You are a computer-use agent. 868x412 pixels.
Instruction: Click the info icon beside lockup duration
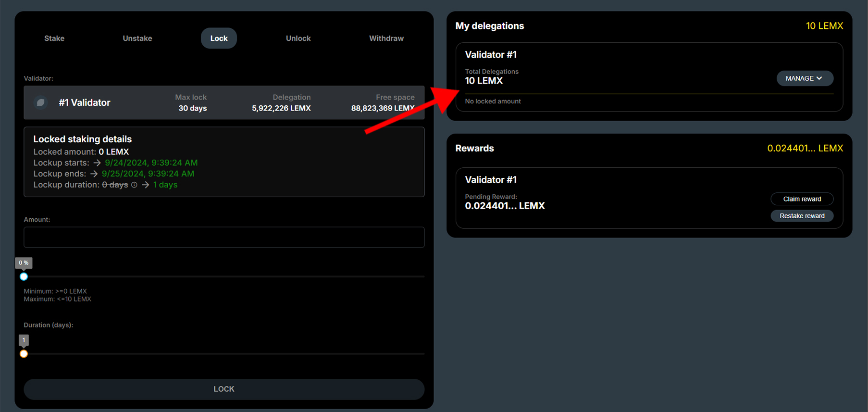(x=135, y=185)
